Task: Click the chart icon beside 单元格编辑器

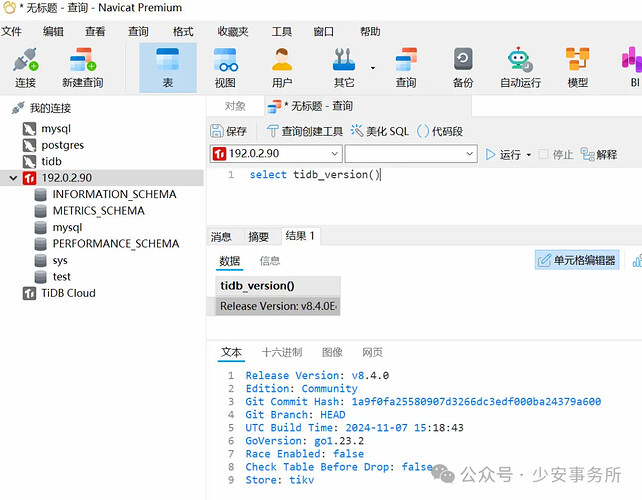Action: tap(637, 260)
